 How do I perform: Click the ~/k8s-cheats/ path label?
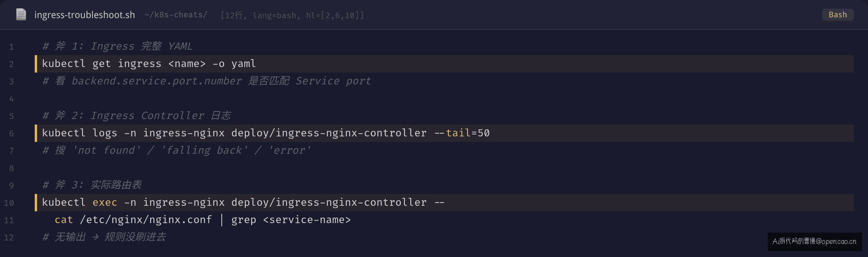[176, 15]
